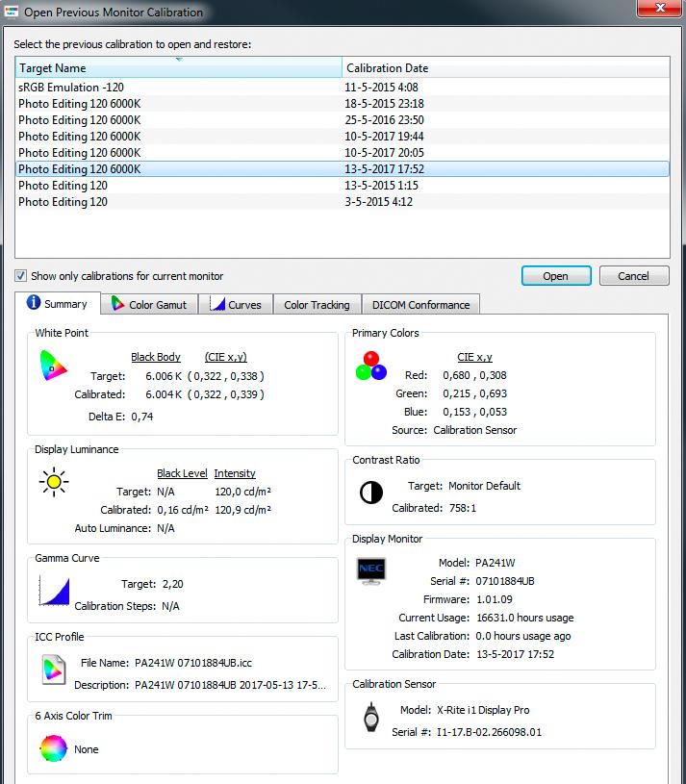Image resolution: width=686 pixels, height=784 pixels.
Task: Click the Cancel button
Action: click(633, 276)
